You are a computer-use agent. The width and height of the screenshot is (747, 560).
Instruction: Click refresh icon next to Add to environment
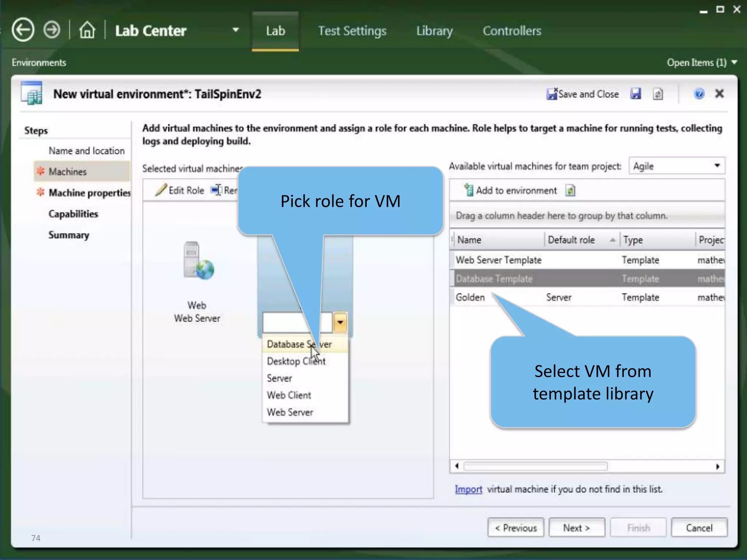click(570, 190)
